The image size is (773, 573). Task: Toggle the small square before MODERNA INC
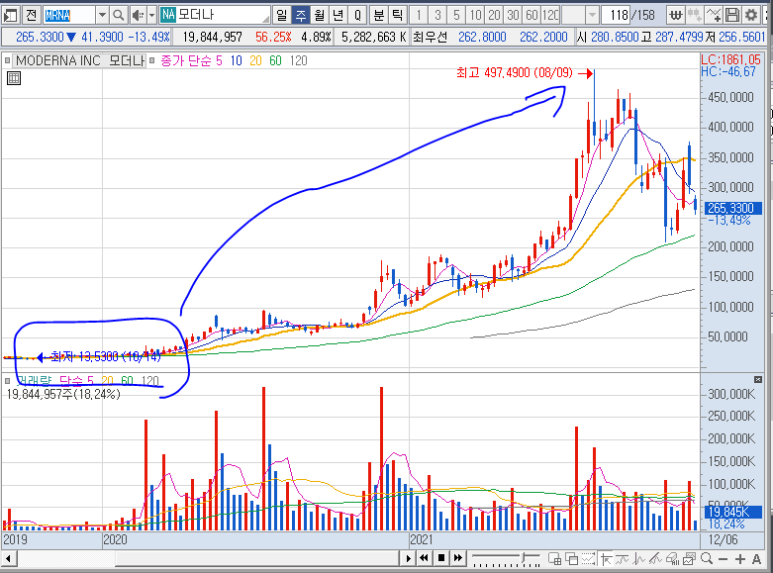[x=7, y=61]
